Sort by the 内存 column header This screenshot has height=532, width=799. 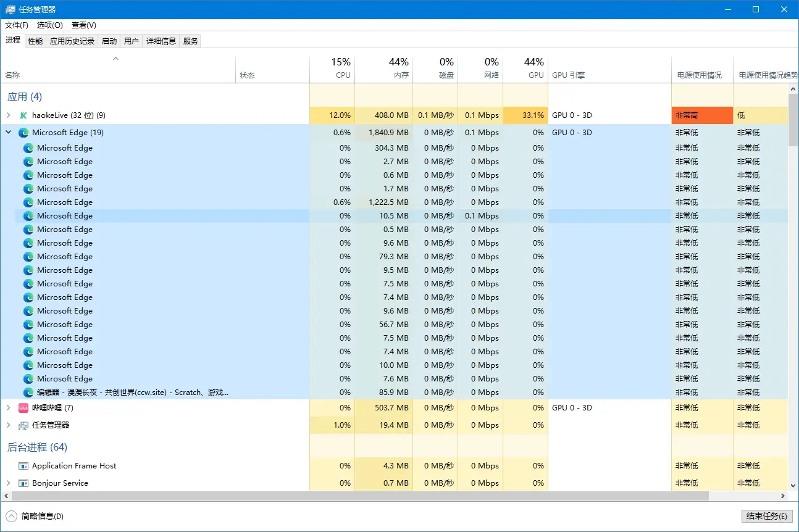pos(383,69)
